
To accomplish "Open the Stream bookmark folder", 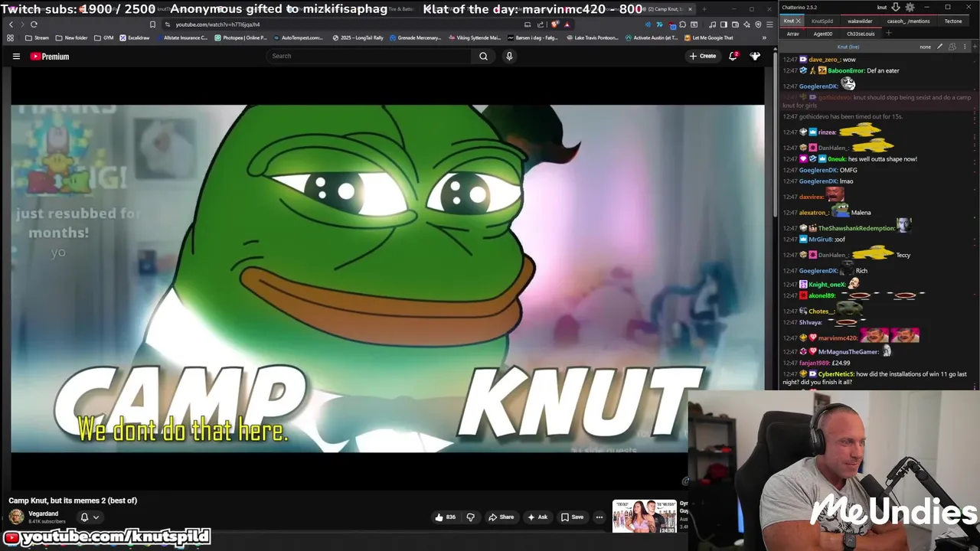I will click(x=37, y=37).
